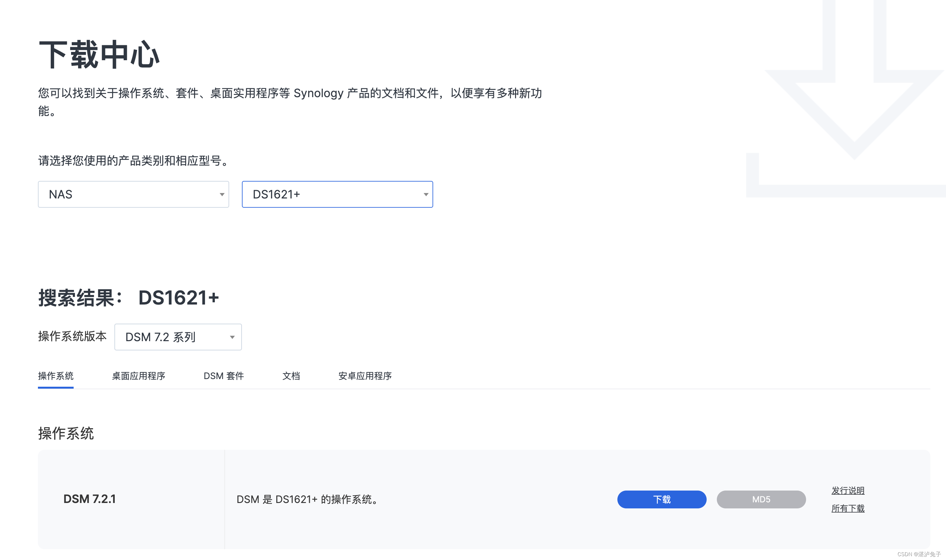This screenshot has height=560, width=946.
Task: Click the DSM 7.2.1 version label
Action: click(x=90, y=499)
